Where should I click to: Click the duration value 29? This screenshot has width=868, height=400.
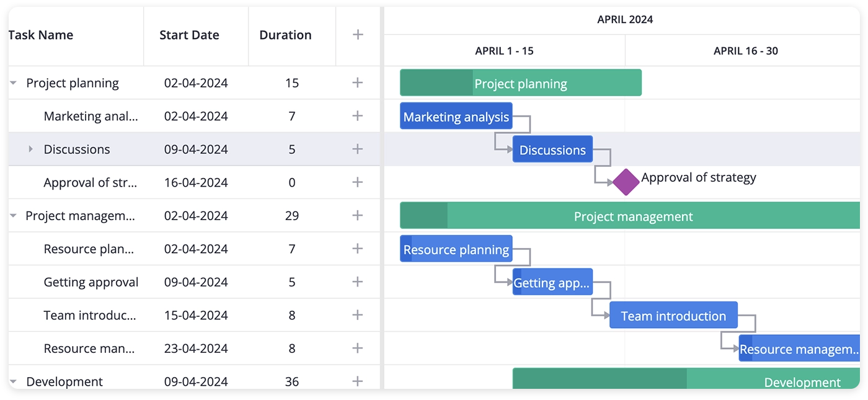pos(292,216)
